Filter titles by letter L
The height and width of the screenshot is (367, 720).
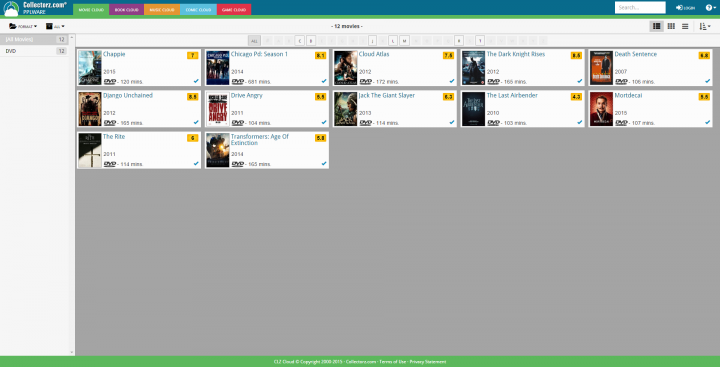point(393,41)
